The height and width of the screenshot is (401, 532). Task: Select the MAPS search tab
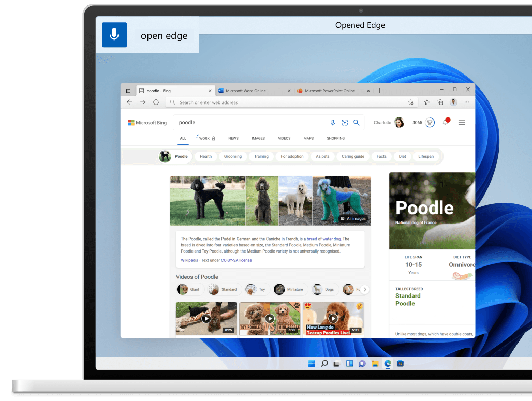point(308,139)
